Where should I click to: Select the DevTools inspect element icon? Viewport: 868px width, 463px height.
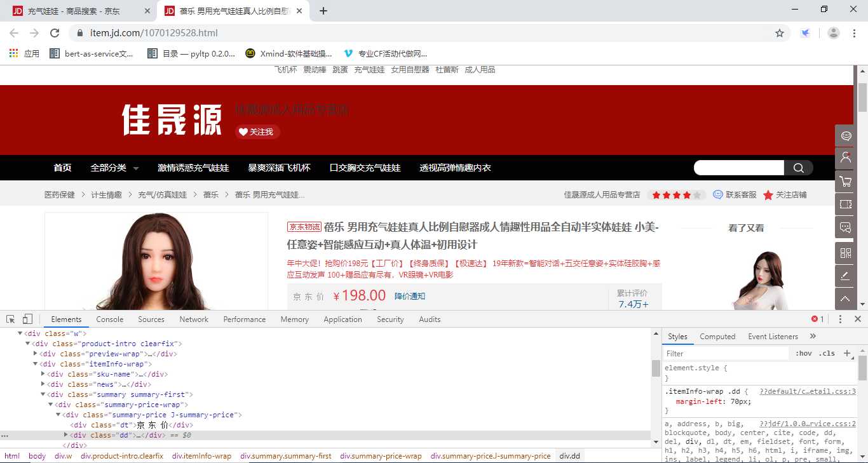[x=11, y=319]
